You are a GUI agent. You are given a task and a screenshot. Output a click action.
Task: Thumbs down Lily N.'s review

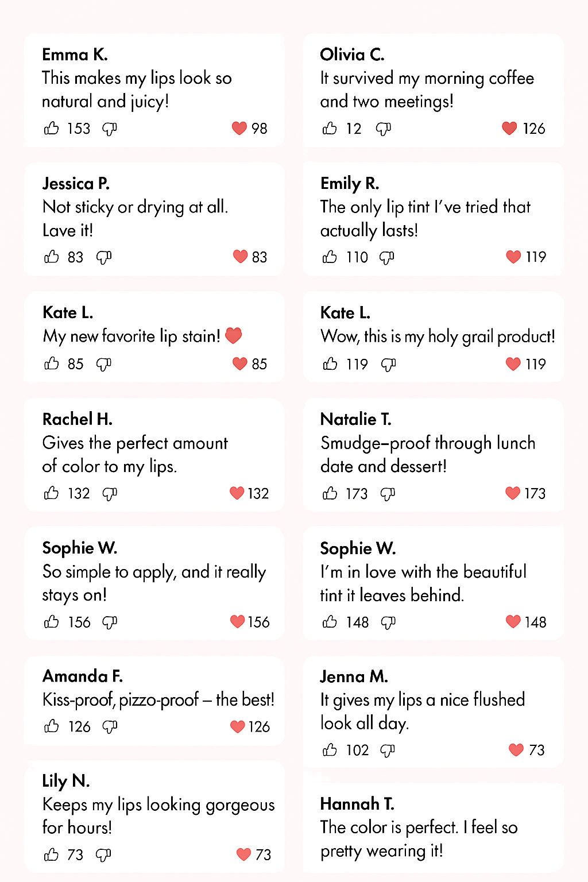pos(103,855)
